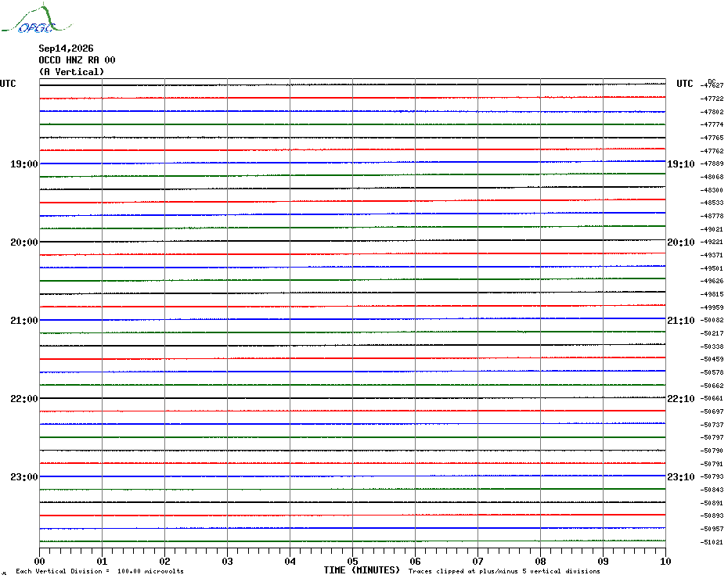Viewport: 728px width, 582px height.
Task: Click the 05 minute axis tick label
Action: pos(352,561)
